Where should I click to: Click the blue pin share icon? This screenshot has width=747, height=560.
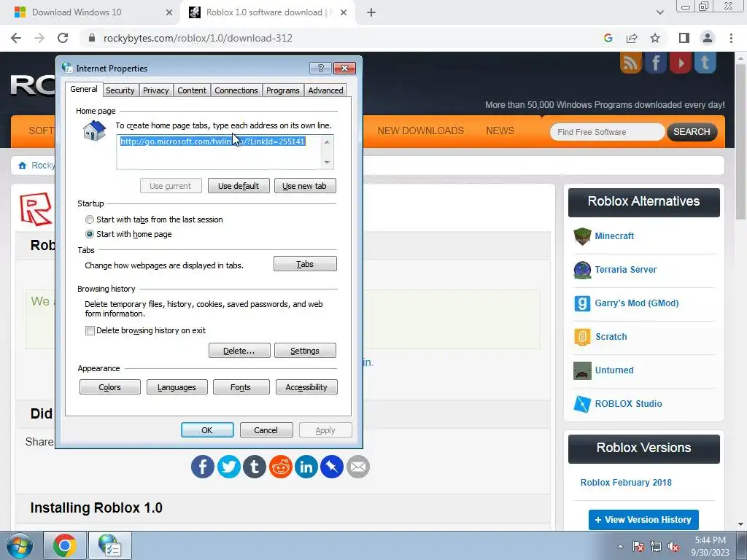[332, 467]
